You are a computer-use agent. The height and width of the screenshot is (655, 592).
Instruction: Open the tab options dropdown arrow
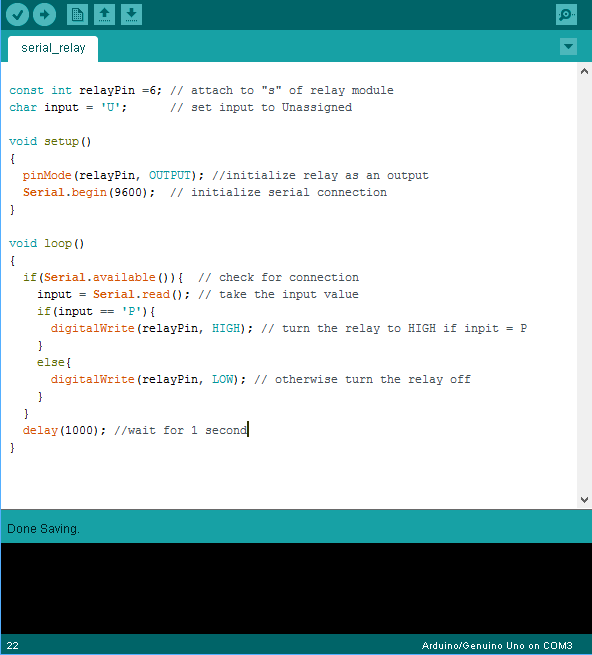coord(568,46)
